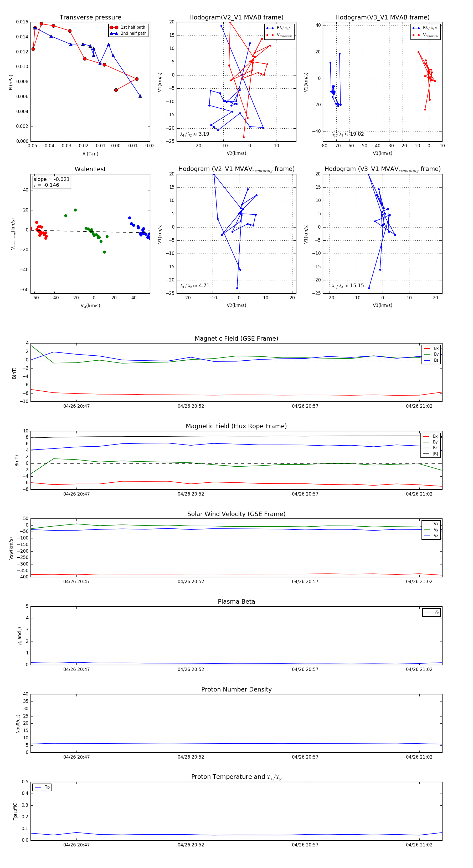The image size is (473, 868).
Task: Click the "Proton Temperature and Te/Tp" title
Action: 236,777
